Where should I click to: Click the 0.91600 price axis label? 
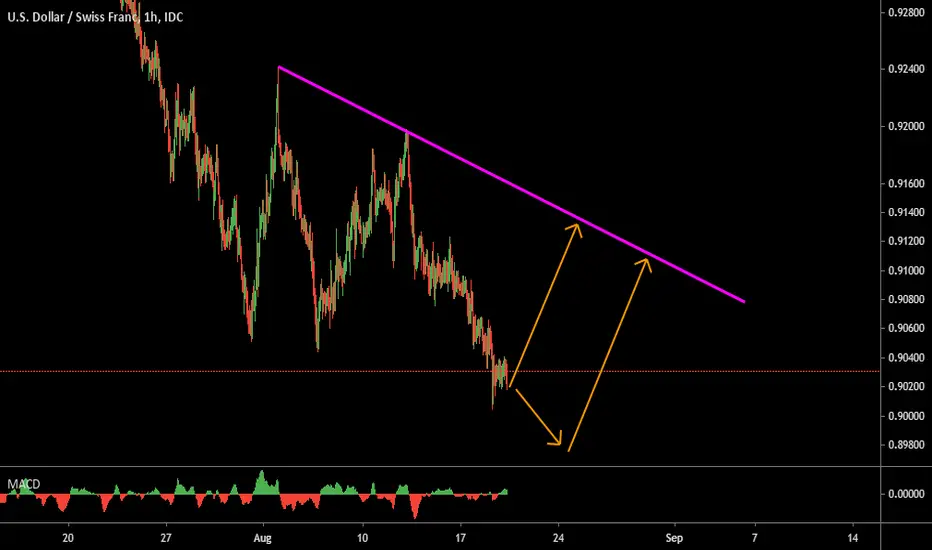[x=906, y=184]
